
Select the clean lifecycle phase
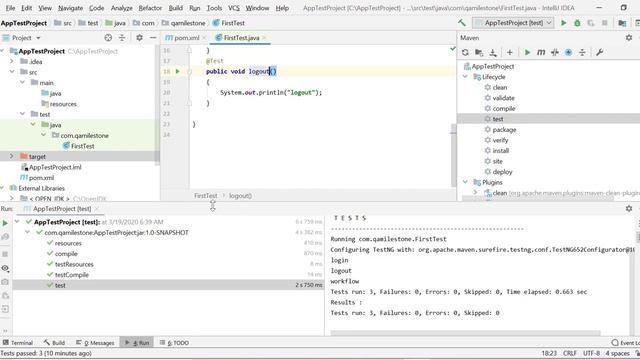point(500,87)
